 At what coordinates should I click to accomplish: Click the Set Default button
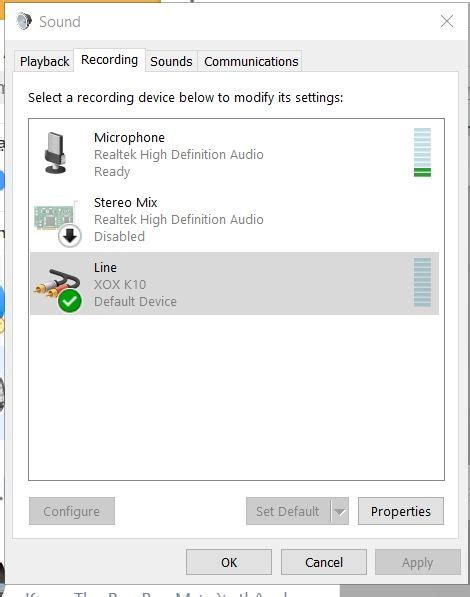pyautogui.click(x=288, y=511)
